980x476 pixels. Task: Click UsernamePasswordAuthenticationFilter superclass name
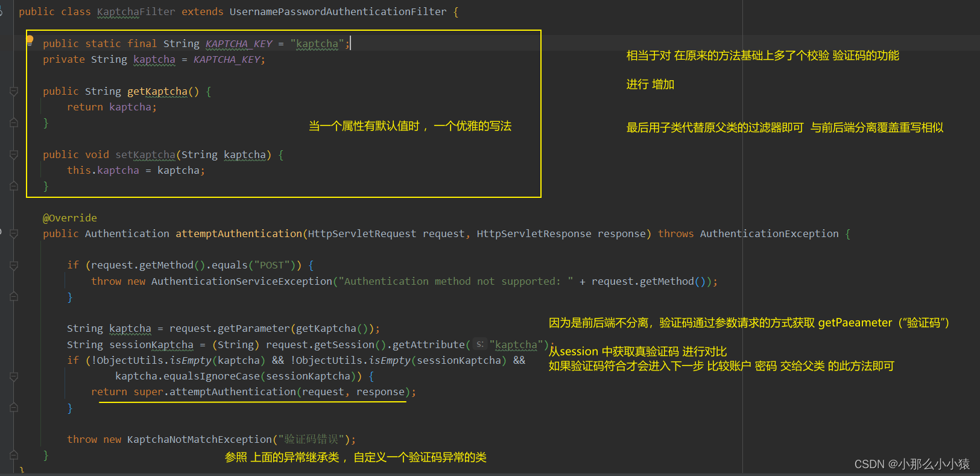(338, 11)
